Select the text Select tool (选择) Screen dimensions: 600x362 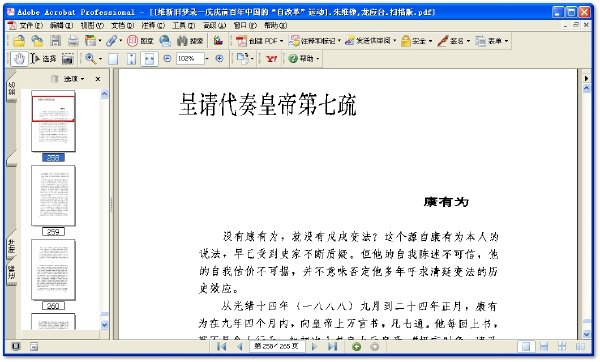tap(43, 59)
